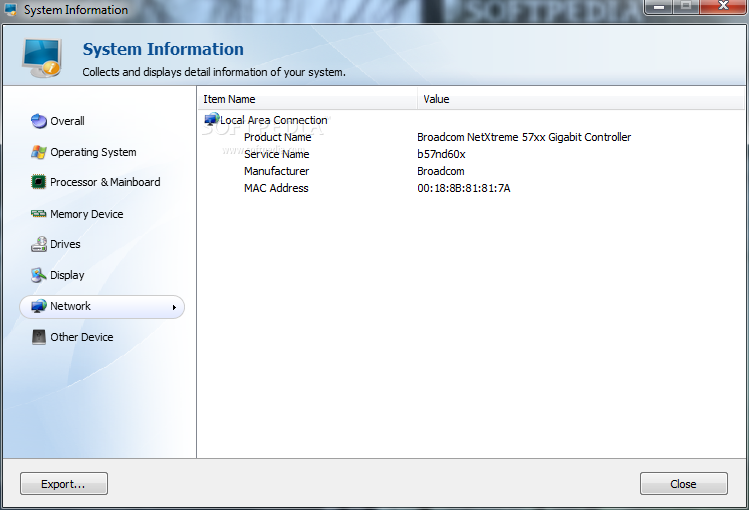749x510 pixels.
Task: Maximize the System Information window
Action: click(x=686, y=6)
